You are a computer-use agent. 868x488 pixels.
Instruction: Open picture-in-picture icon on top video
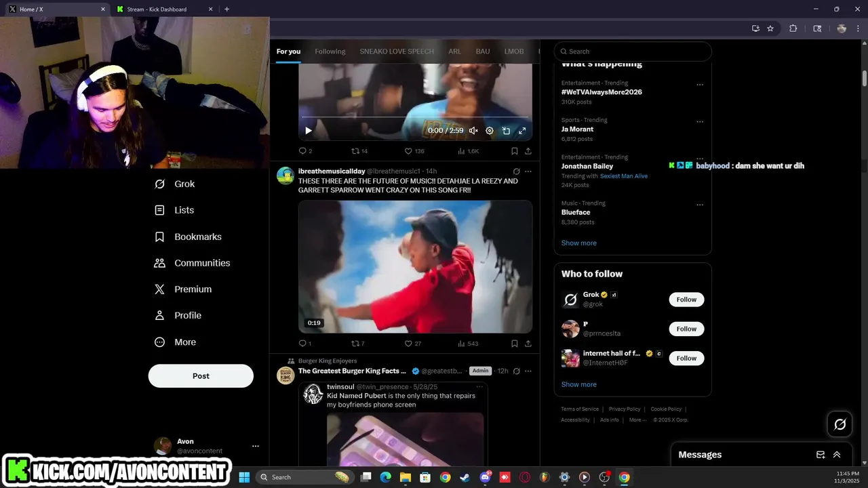(506, 131)
